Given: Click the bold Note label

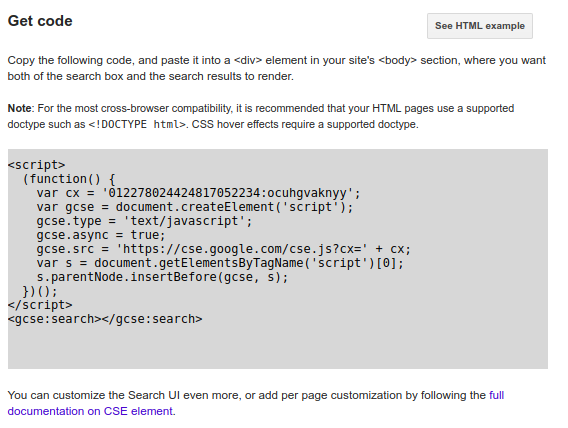Looking at the screenshot, I should click(20, 108).
